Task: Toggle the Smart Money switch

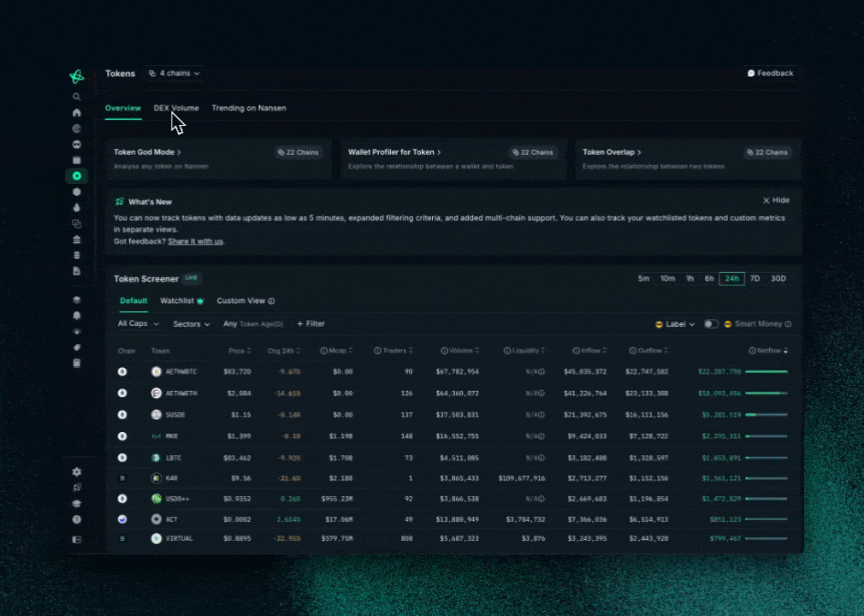Action: [x=711, y=324]
